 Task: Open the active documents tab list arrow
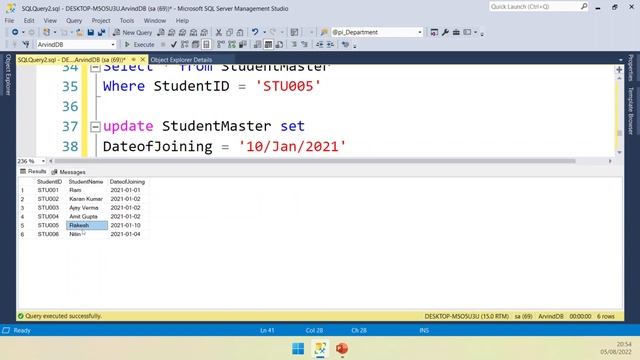coord(621,60)
